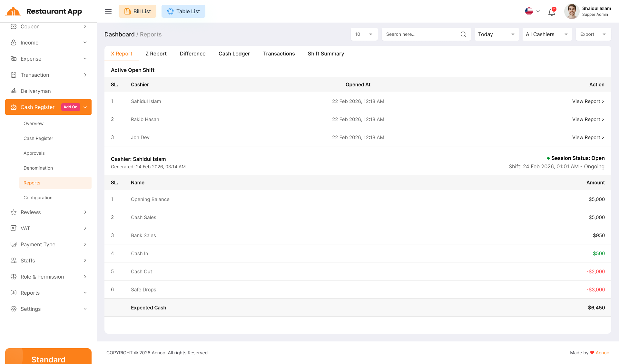Switch to the Difference tab
The image size is (619, 364).
(x=192, y=54)
